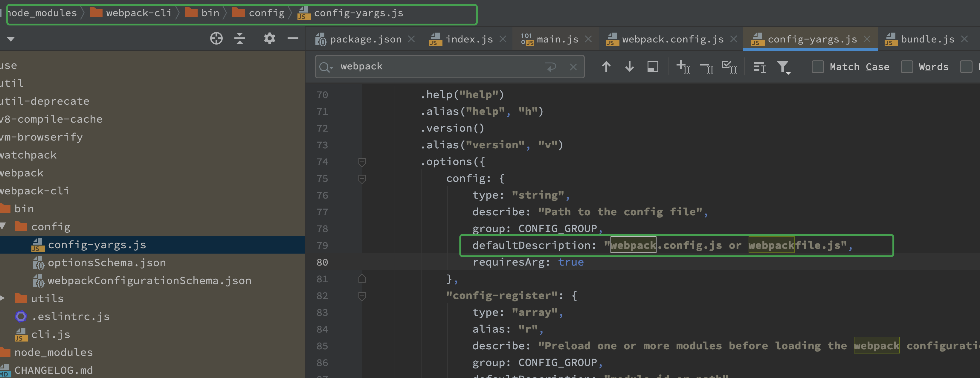980x378 pixels.
Task: Select watchpack folder in tree
Action: (x=28, y=155)
